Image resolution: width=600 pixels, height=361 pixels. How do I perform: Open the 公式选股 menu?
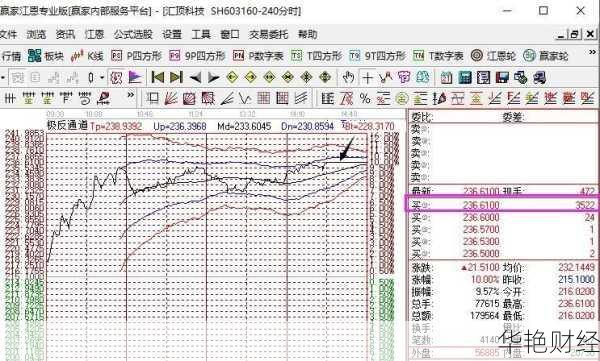pyautogui.click(x=133, y=34)
